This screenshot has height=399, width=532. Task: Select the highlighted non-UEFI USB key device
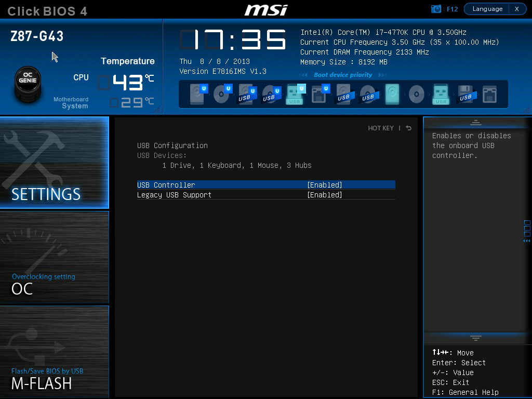pyautogui.click(x=441, y=94)
